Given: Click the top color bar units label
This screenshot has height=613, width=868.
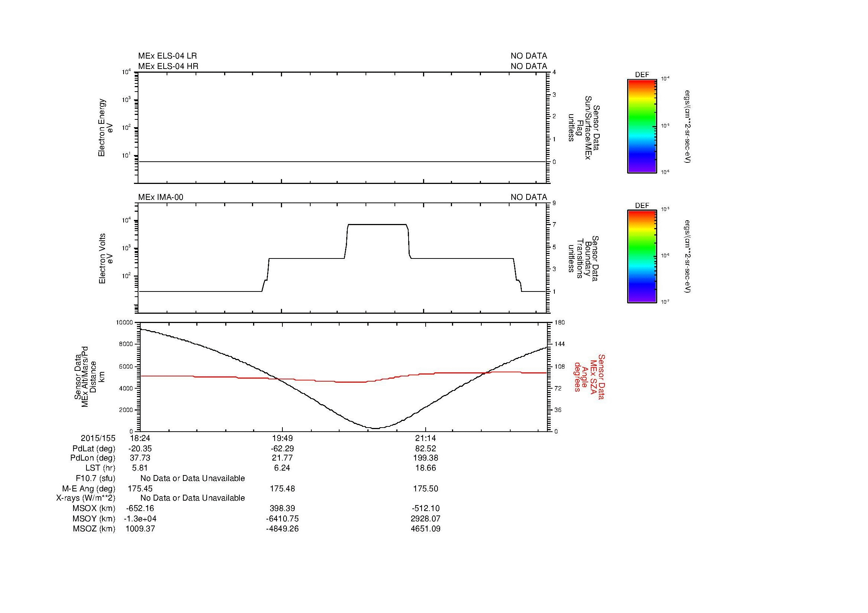Looking at the screenshot, I should coord(688,126).
